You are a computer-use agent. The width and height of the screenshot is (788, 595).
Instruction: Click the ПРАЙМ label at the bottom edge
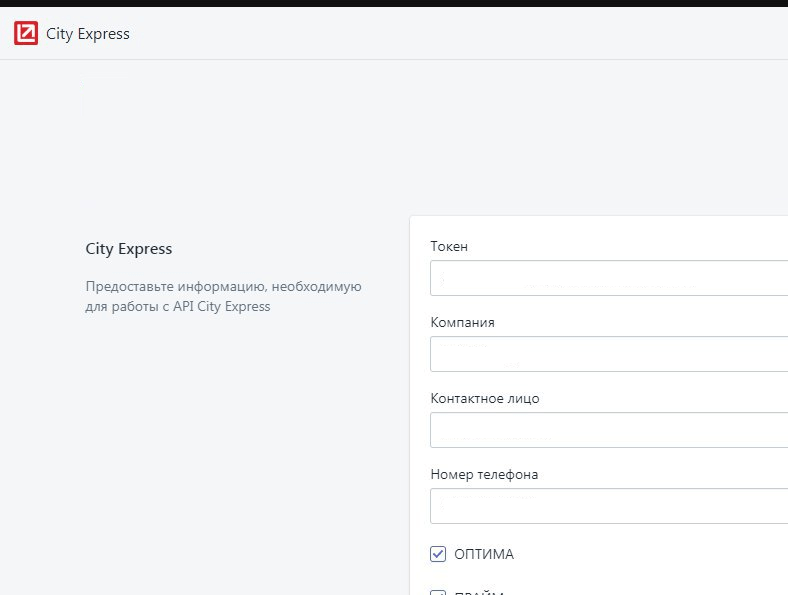[478, 592]
